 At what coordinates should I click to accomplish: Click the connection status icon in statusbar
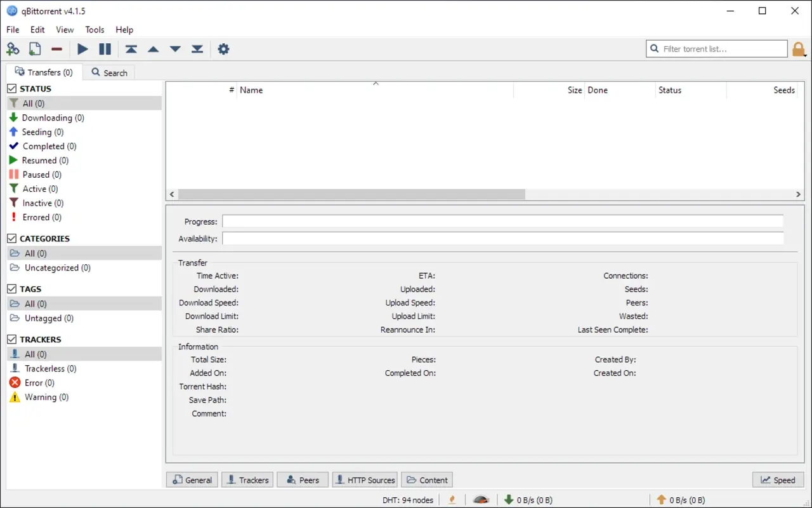(x=481, y=500)
